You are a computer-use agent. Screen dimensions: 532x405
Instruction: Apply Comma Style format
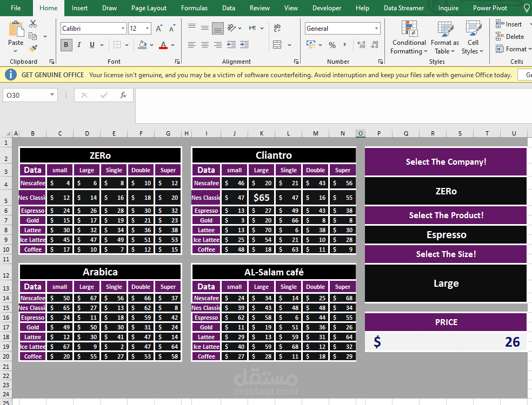point(345,45)
